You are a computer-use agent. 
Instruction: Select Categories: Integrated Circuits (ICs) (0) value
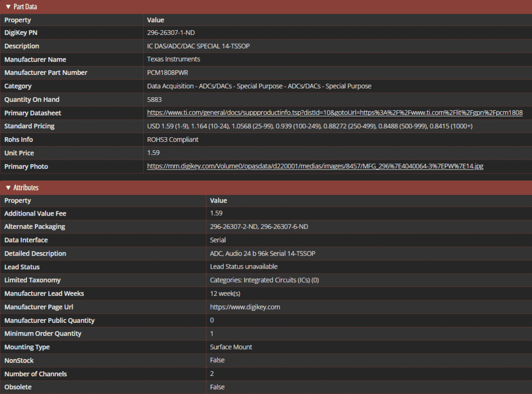(x=264, y=280)
